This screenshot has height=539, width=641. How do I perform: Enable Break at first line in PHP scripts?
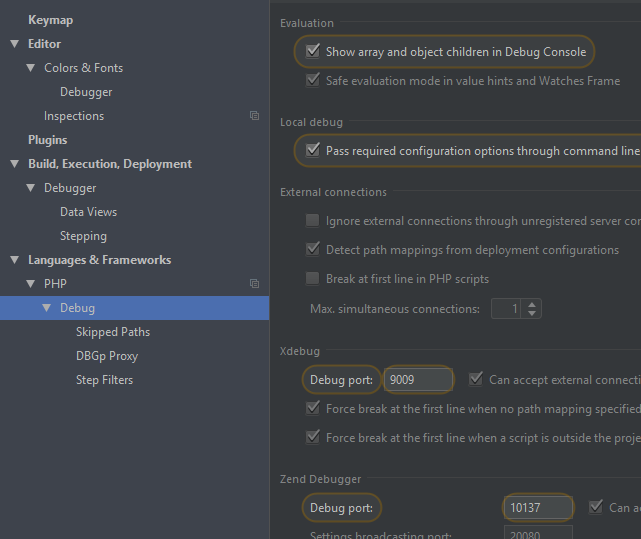(313, 278)
